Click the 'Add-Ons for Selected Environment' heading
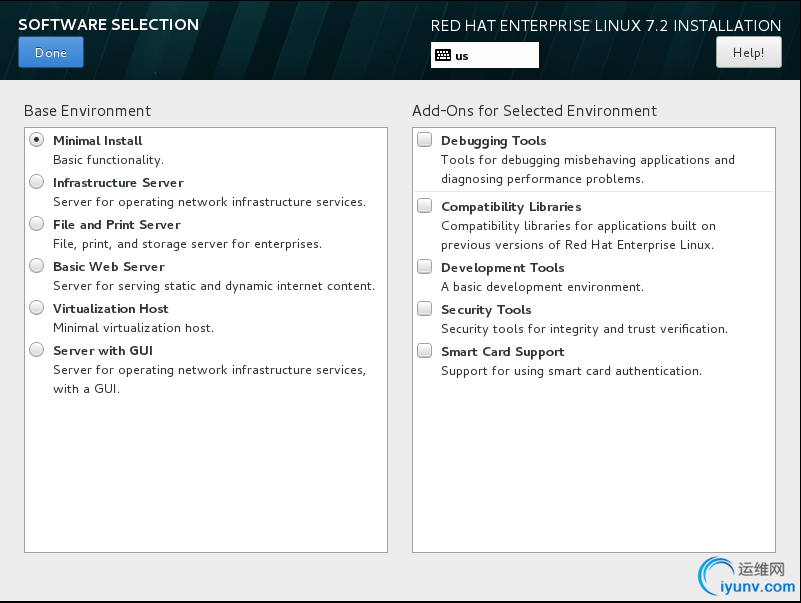 (534, 111)
